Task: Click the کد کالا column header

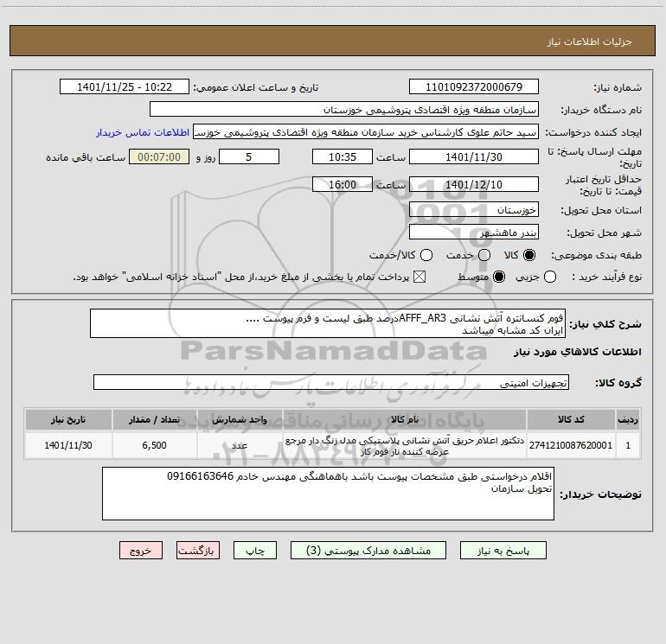Action: coord(571,419)
